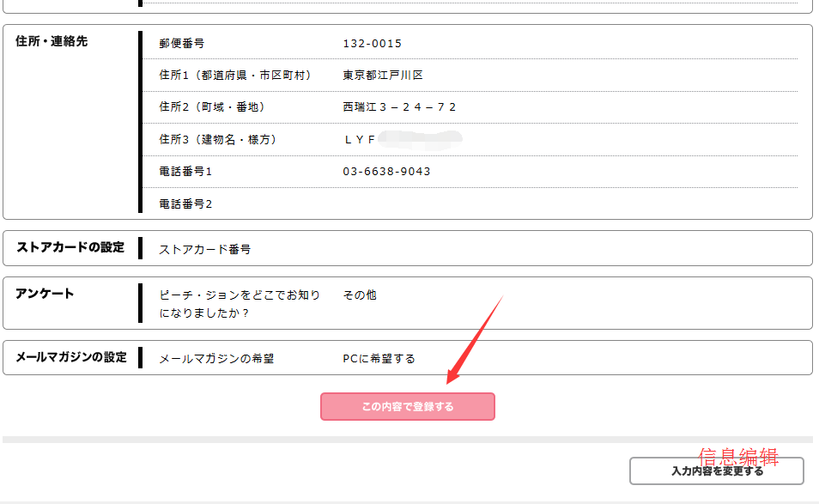Click the 住所・連絡先 section heading
819x504 pixels.
coord(52,41)
